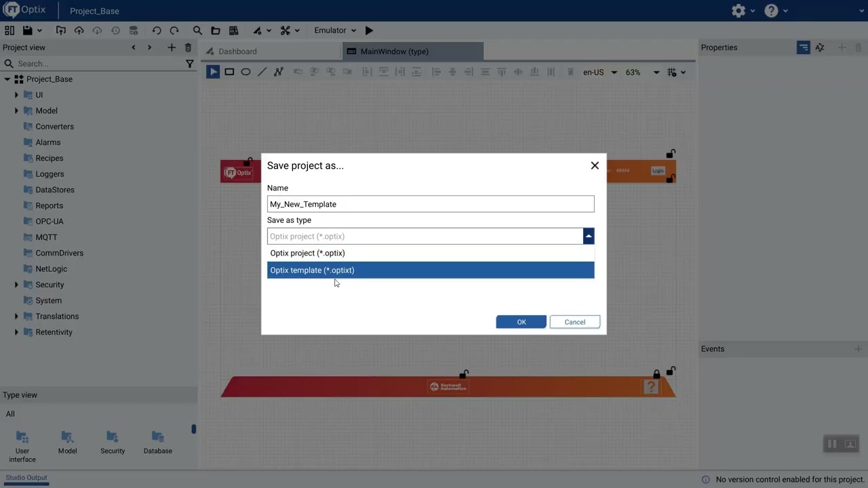Click the FT Optix logo icon
The width and height of the screenshot is (868, 488).
click(x=12, y=10)
